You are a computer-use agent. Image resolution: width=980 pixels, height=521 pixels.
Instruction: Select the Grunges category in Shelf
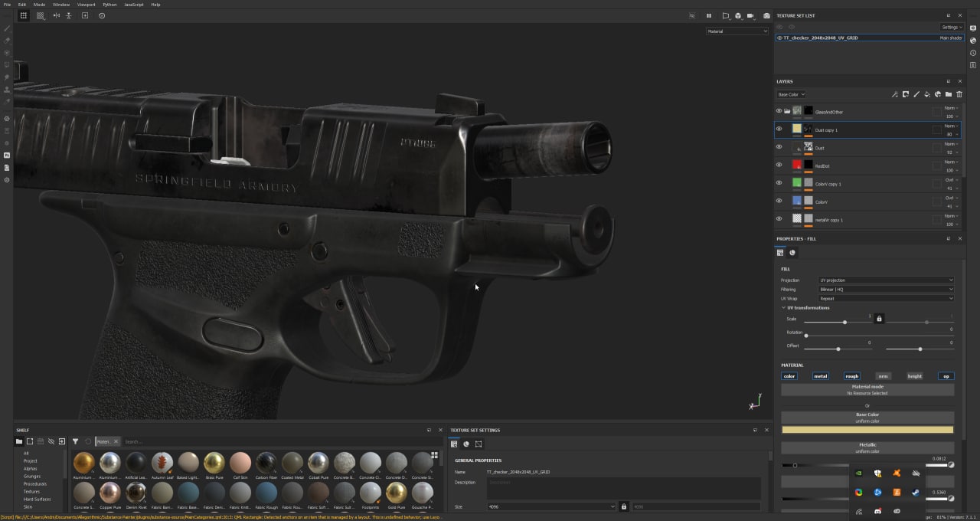click(x=32, y=476)
